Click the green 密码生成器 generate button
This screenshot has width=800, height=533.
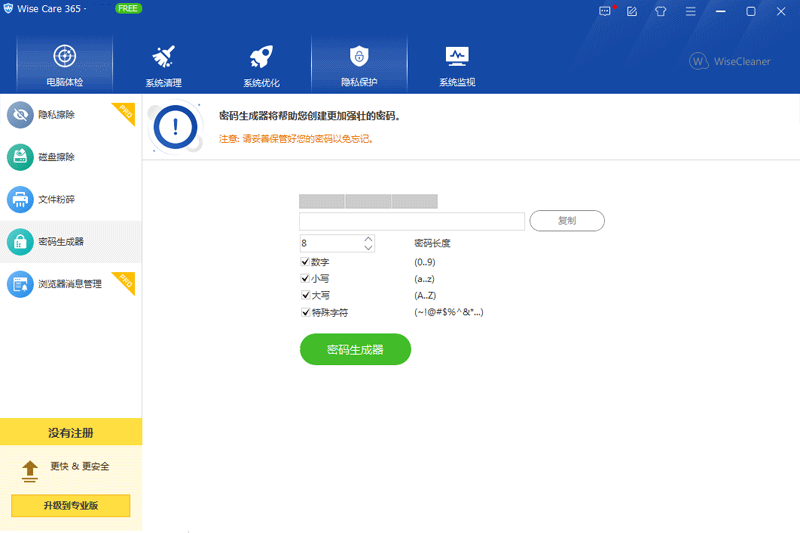pos(355,349)
